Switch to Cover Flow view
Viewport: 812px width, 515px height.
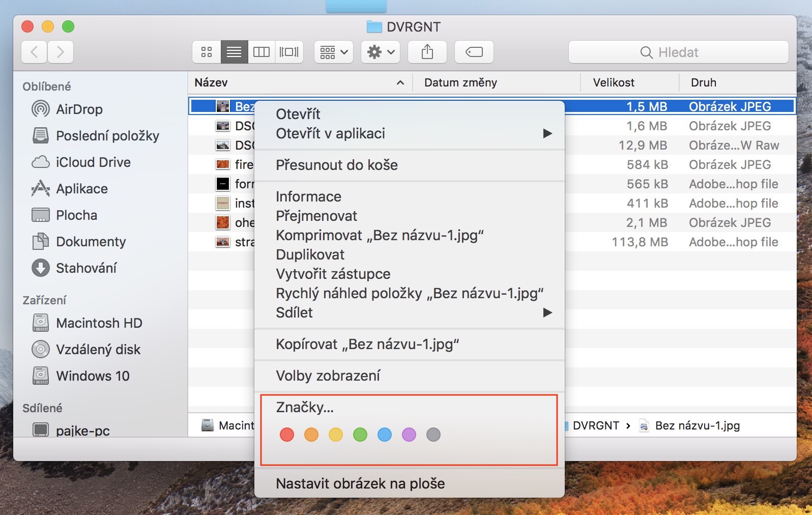point(289,52)
